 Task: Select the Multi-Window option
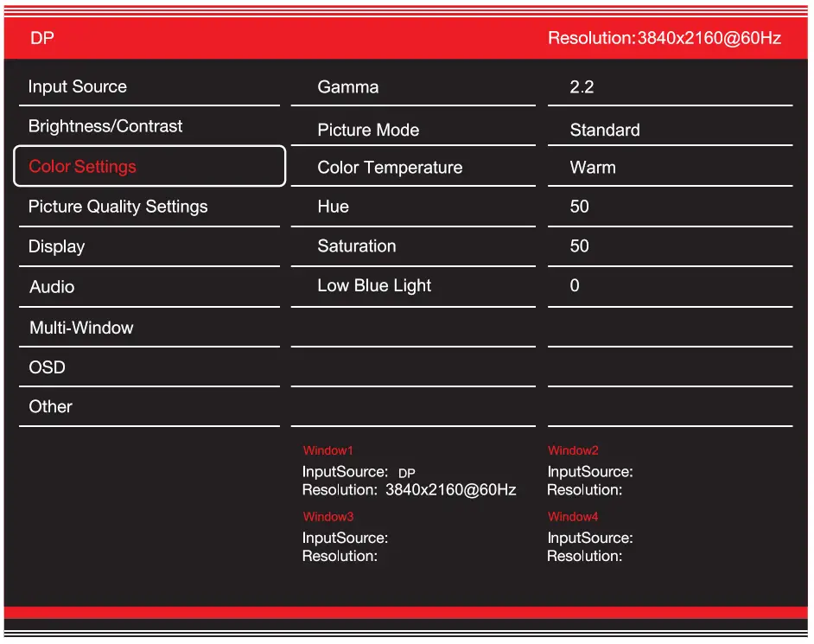(82, 328)
